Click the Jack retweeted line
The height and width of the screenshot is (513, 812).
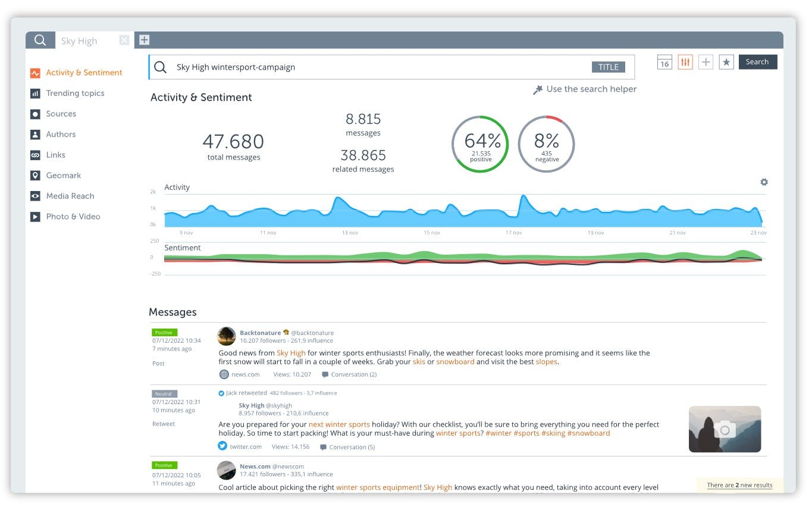click(x=243, y=393)
